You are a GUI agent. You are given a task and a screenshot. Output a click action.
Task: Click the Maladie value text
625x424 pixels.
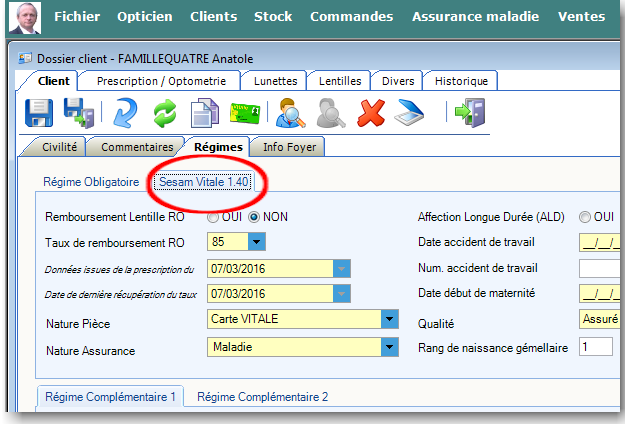(x=232, y=347)
